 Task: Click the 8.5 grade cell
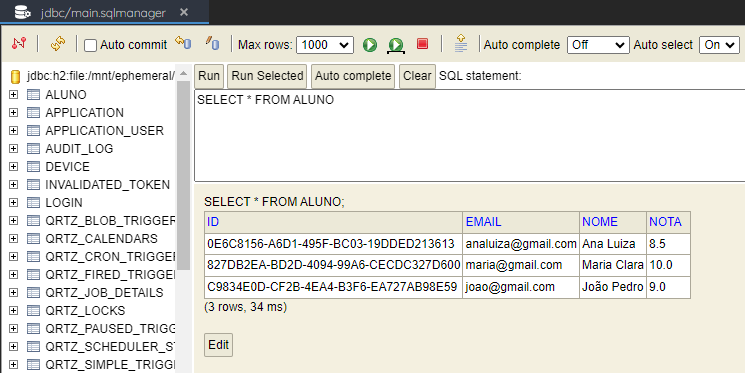pos(669,244)
